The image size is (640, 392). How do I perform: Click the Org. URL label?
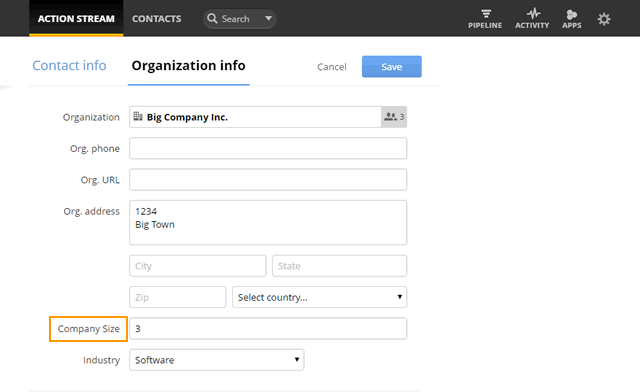[100, 180]
